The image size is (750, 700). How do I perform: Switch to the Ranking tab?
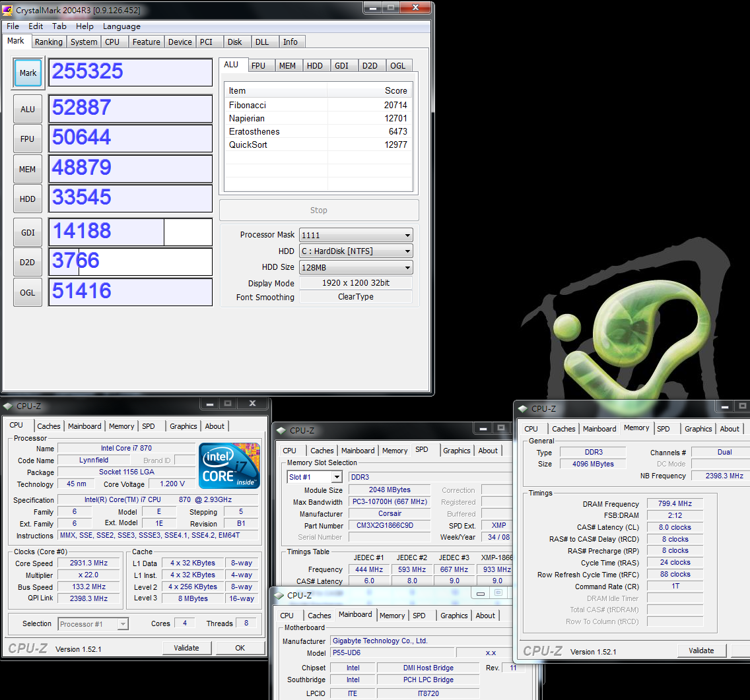49,42
